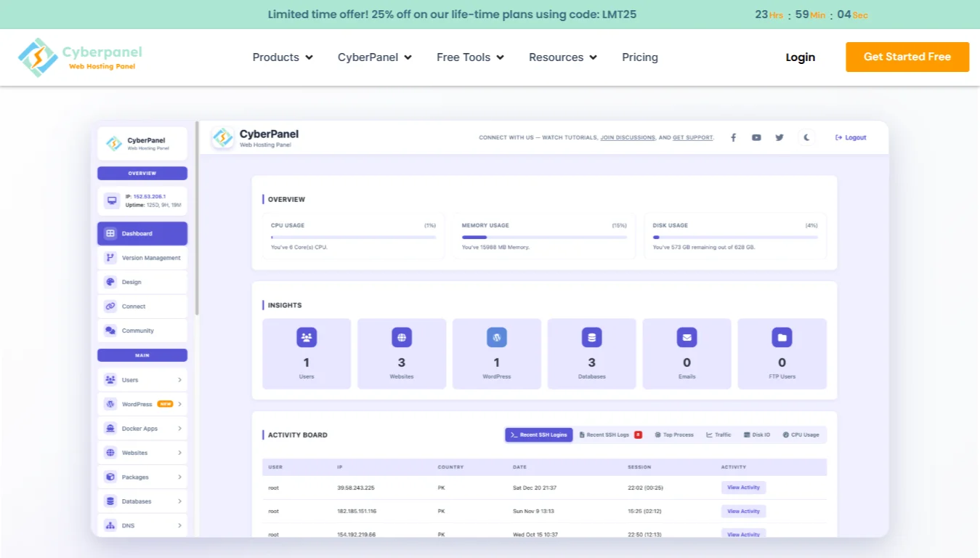Toggle dark mode with the moon icon
Image resolution: width=980 pixels, height=558 pixels.
tap(806, 137)
